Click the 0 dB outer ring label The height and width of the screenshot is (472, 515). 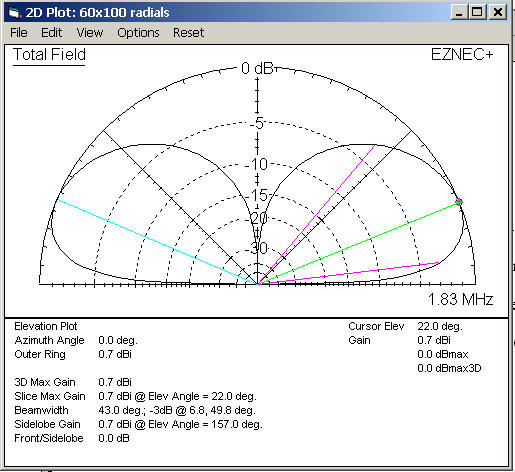[x=257, y=68]
